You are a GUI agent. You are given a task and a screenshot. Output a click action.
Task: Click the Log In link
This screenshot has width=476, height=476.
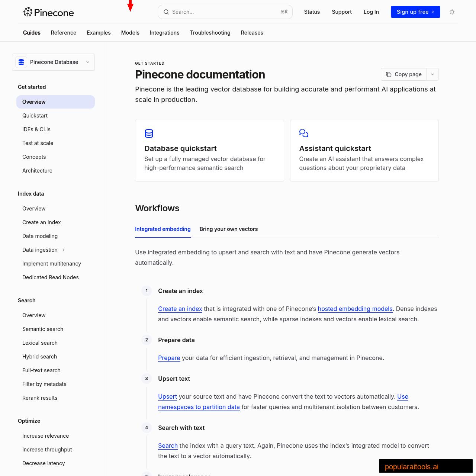click(371, 12)
